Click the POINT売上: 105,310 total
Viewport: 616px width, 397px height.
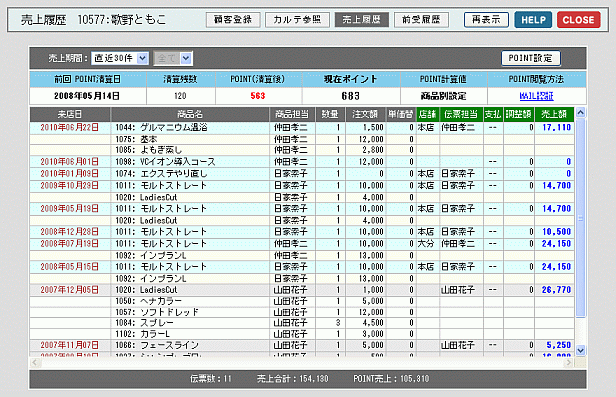(391, 379)
